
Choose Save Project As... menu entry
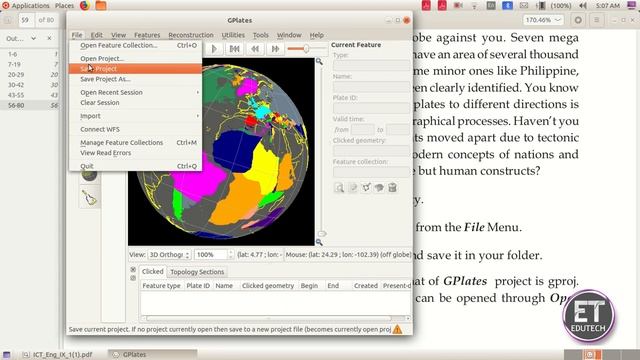click(x=135, y=79)
